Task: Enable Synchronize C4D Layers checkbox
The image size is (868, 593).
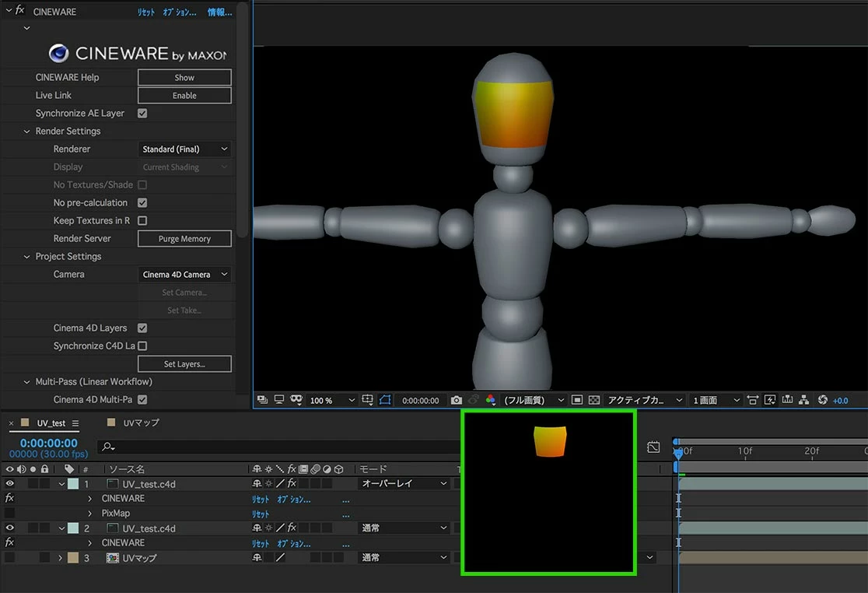Action: (142, 346)
